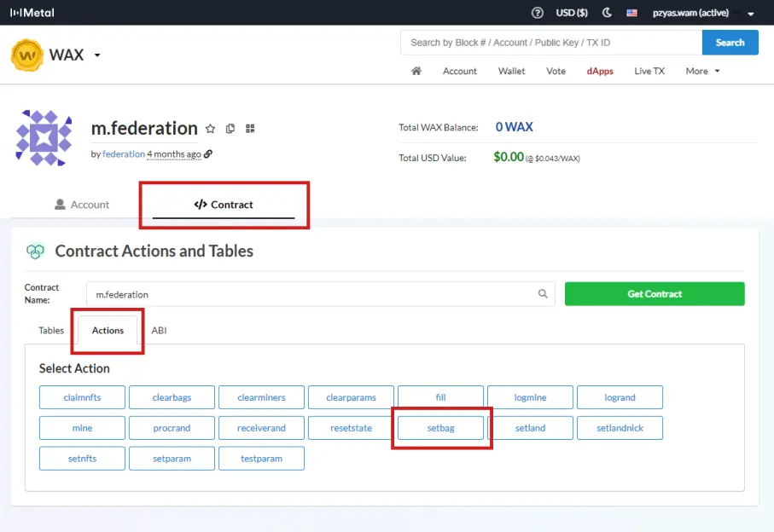Image resolution: width=774 pixels, height=532 pixels.
Task: Click the m.federation avatar image
Action: pos(44,138)
